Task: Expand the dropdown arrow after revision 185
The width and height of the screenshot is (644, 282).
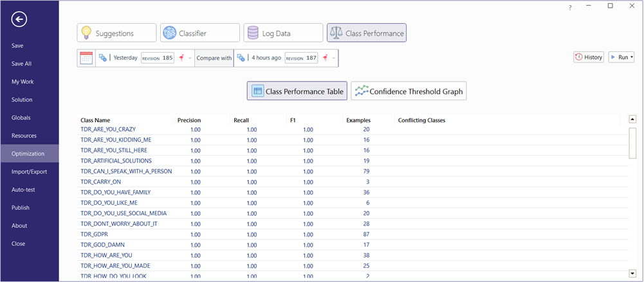Action: tap(190, 58)
